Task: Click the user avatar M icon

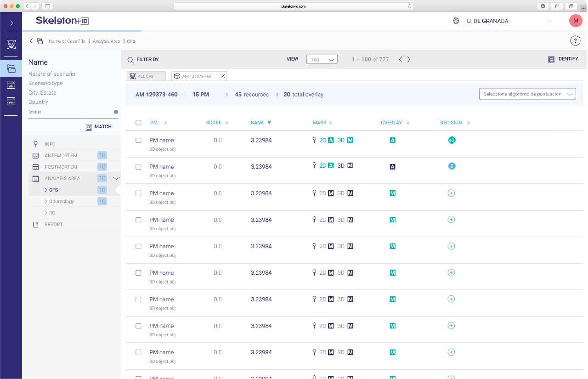Action: coord(575,21)
